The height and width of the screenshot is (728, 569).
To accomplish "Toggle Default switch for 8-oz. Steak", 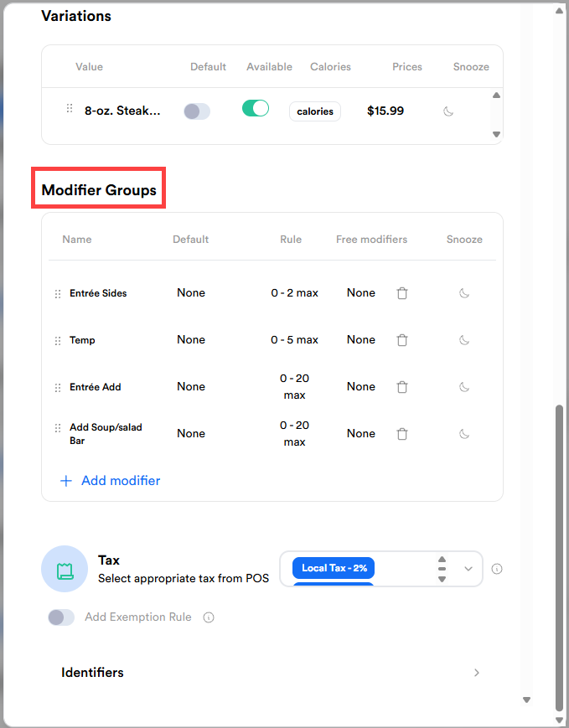I will [197, 111].
